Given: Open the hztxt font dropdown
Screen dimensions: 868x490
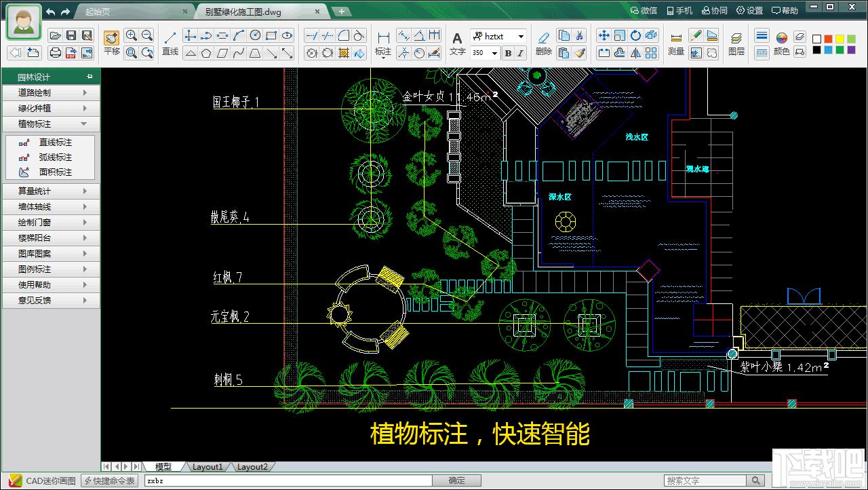Looking at the screenshot, I should [x=521, y=37].
